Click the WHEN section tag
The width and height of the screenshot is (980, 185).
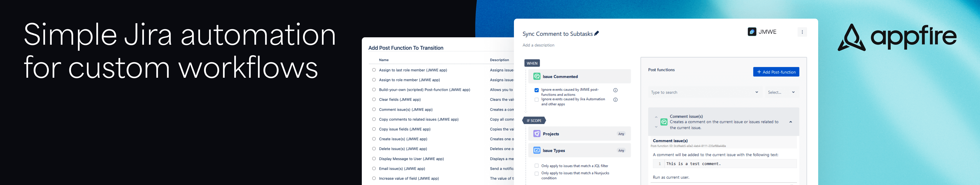(532, 63)
